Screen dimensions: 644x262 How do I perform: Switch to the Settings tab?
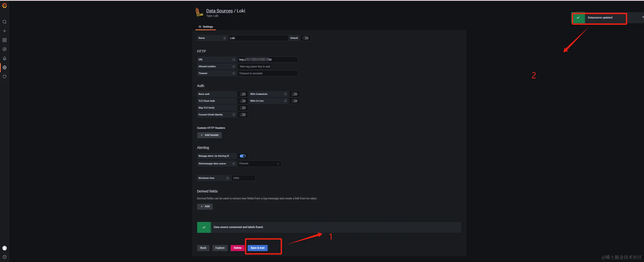coord(206,27)
